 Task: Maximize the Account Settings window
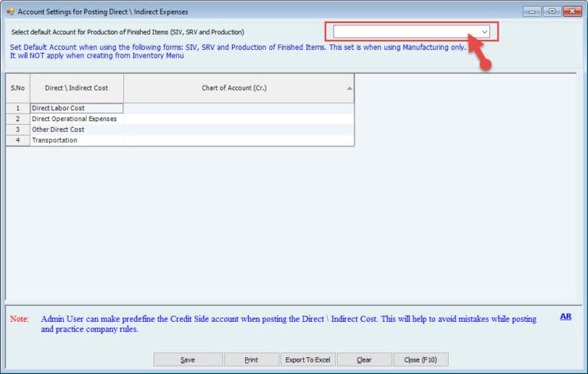pos(551,11)
